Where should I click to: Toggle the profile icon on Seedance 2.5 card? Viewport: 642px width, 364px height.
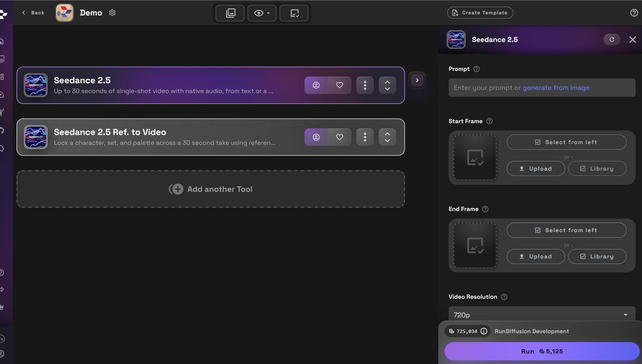point(316,85)
